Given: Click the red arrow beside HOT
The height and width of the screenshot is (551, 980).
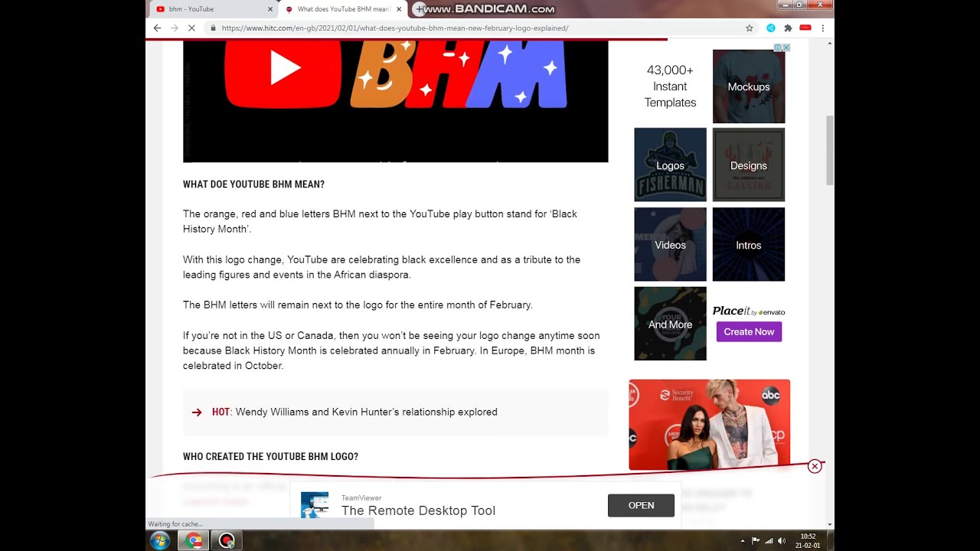Looking at the screenshot, I should coord(197,412).
